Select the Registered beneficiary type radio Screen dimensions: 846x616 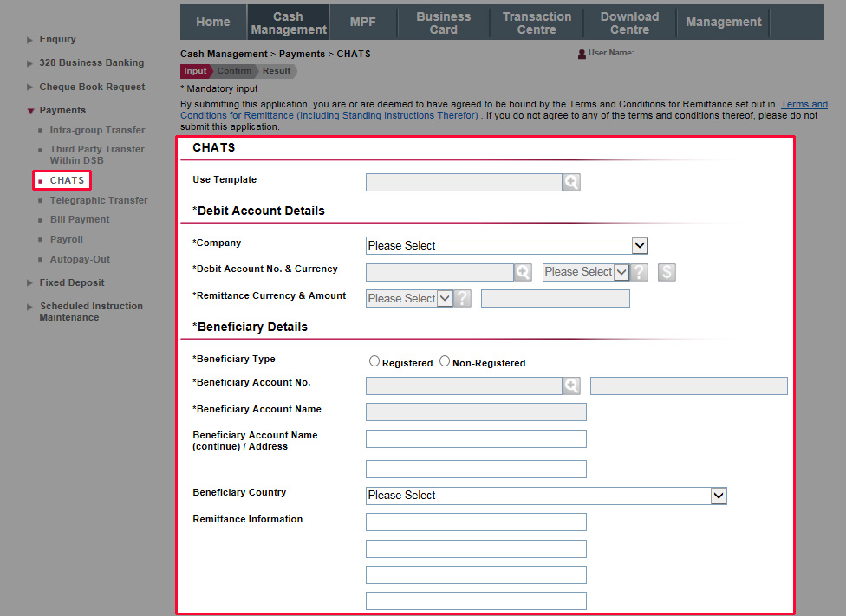pyautogui.click(x=374, y=361)
